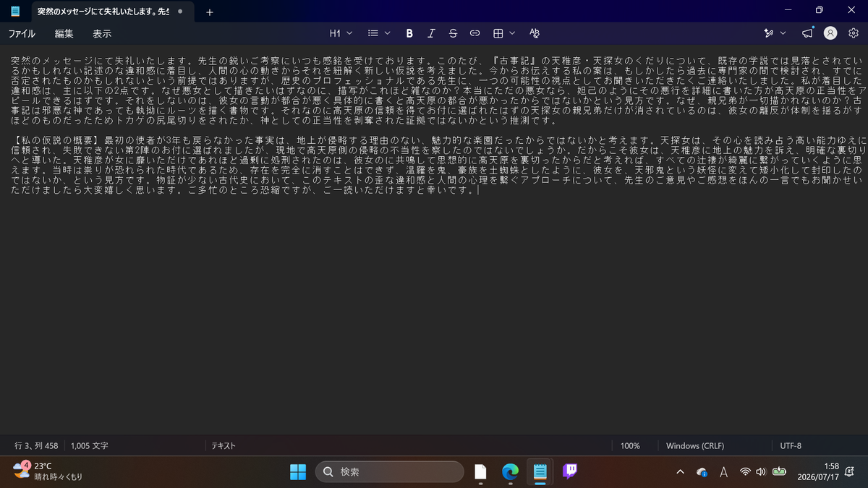Click the list bullets icon
This screenshot has height=488, width=868.
pos(373,33)
